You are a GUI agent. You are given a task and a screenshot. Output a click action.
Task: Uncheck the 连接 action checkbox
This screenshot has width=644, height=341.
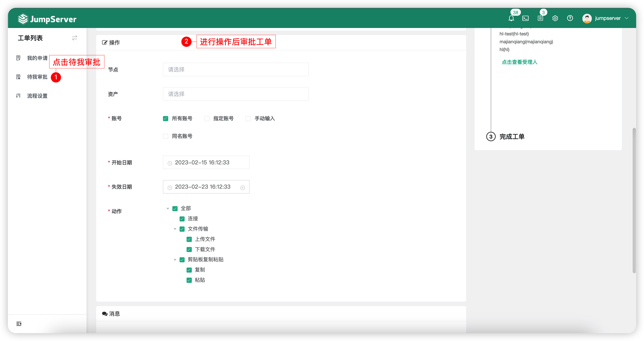coord(182,219)
